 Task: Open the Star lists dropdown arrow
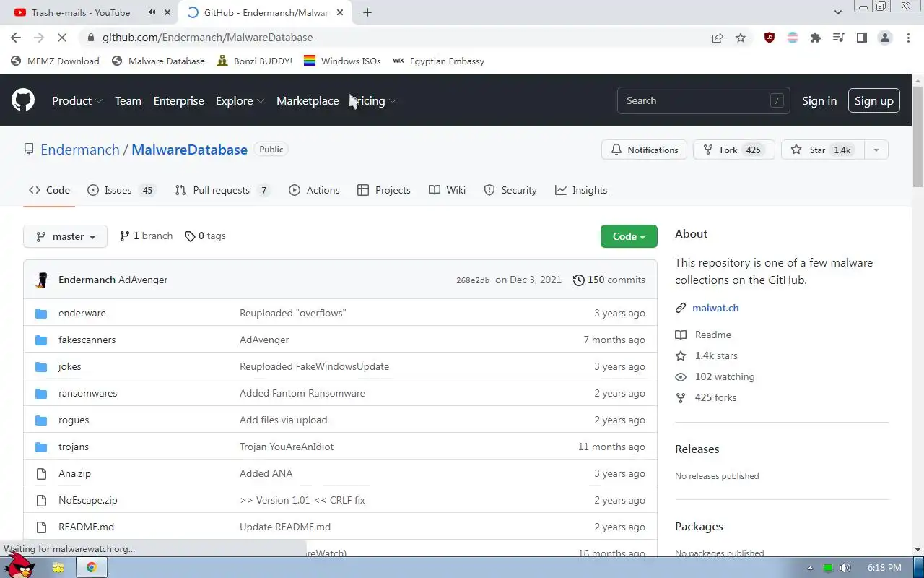point(876,150)
